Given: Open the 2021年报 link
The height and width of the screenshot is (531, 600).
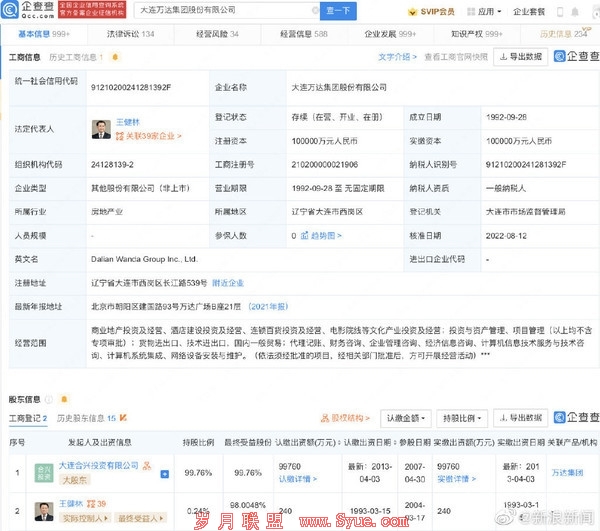Looking at the screenshot, I should [x=268, y=307].
